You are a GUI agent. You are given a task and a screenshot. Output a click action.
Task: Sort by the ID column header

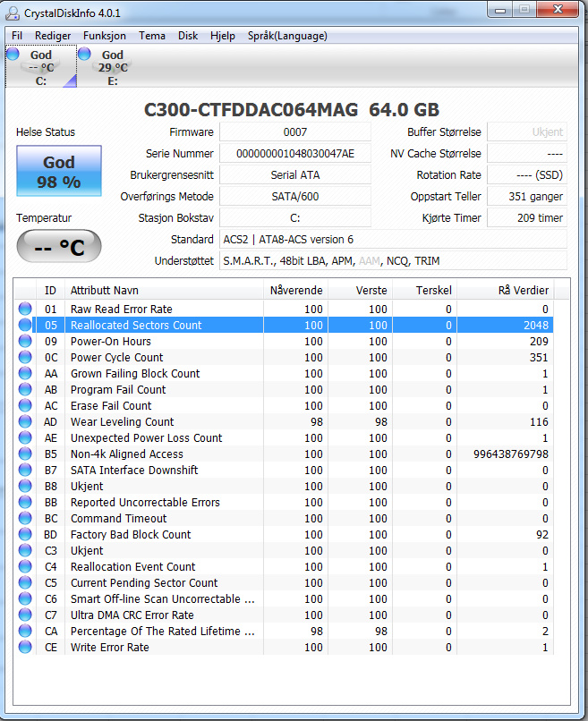click(x=50, y=290)
